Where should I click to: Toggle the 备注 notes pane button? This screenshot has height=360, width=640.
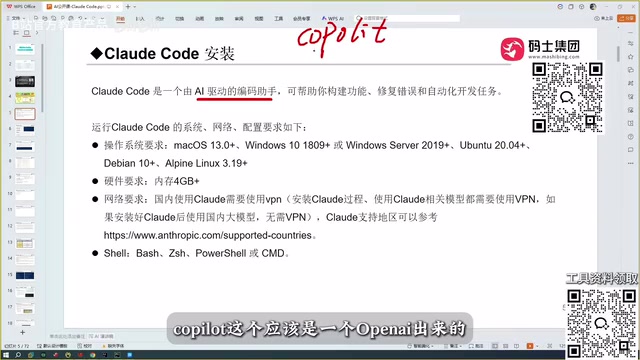coord(452,346)
